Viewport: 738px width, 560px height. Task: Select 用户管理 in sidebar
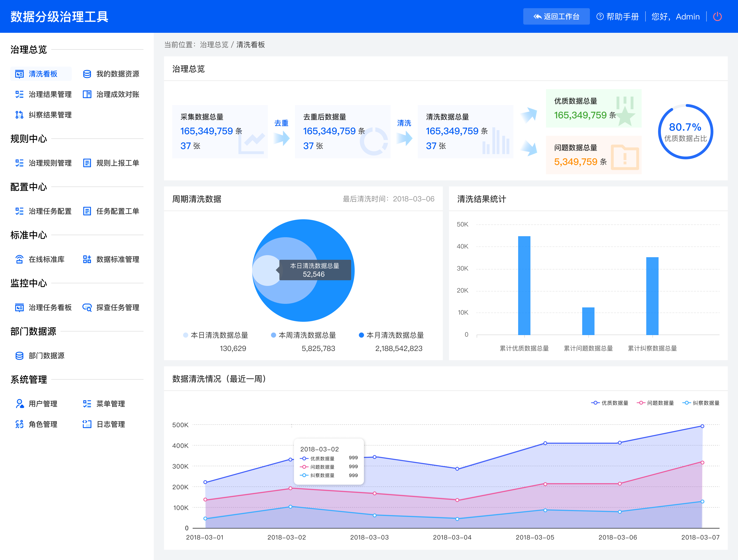click(x=36, y=404)
